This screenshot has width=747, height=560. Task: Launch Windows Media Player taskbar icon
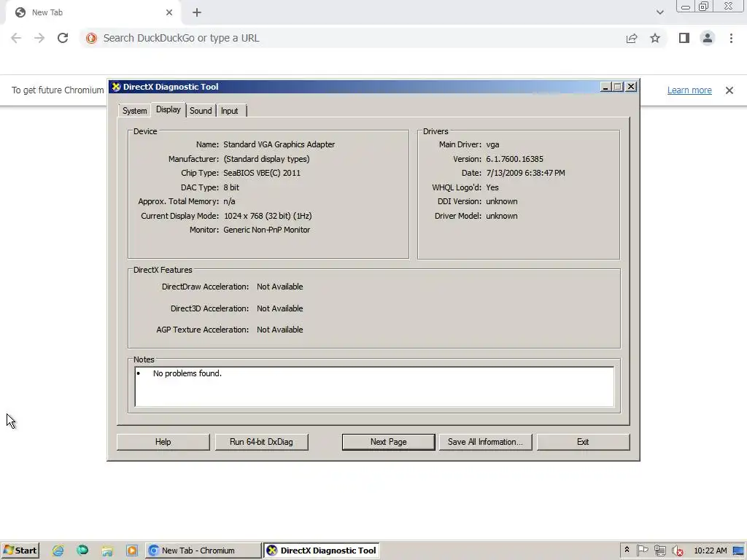132,551
